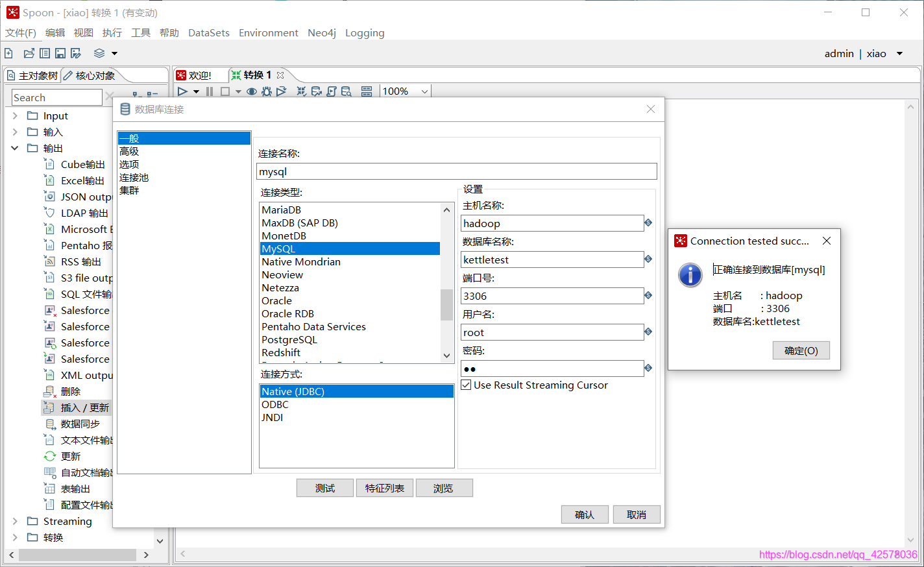Click the perspectives layers icon
Image resolution: width=924 pixels, height=567 pixels.
99,53
